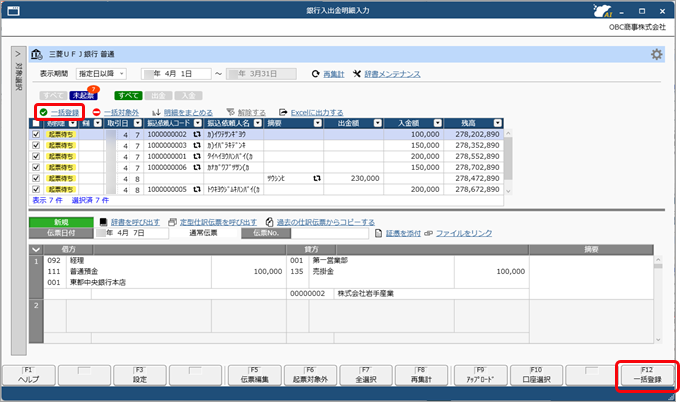The image size is (680, 402).
Task: Select the 未起票 filter tab
Action: point(83,95)
